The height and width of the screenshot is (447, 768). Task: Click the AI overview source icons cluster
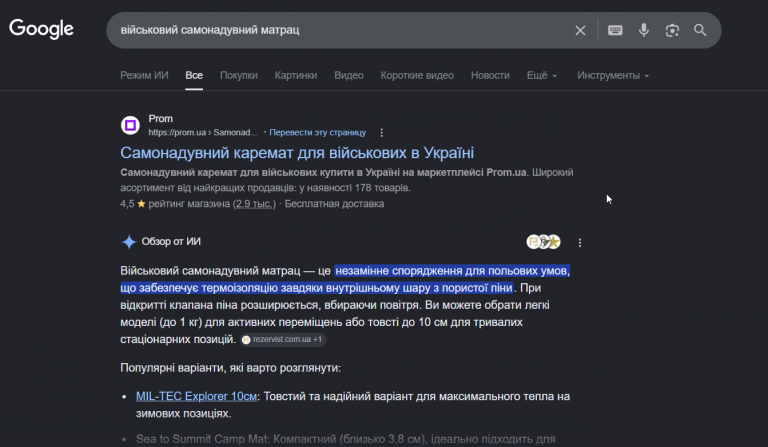pyautogui.click(x=543, y=242)
